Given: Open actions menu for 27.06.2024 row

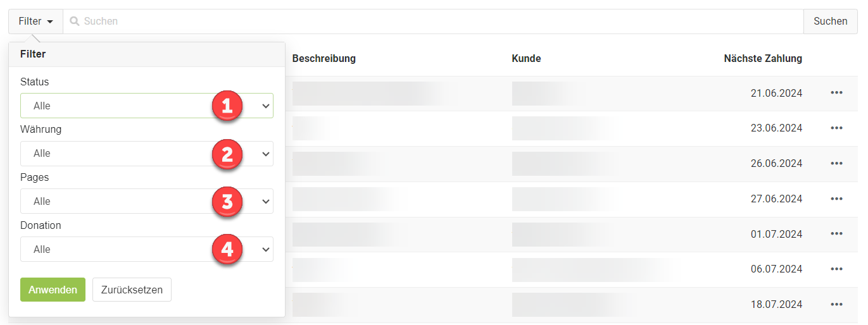Looking at the screenshot, I should coord(836,199).
